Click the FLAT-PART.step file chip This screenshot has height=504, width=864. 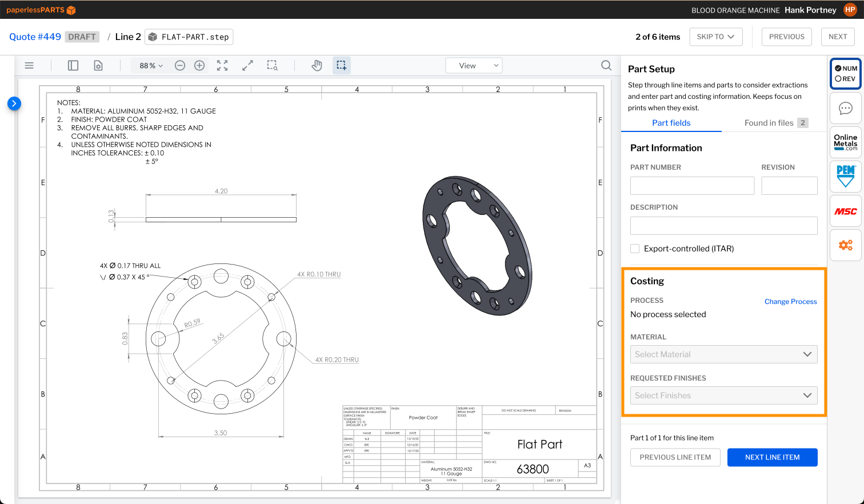pos(189,37)
